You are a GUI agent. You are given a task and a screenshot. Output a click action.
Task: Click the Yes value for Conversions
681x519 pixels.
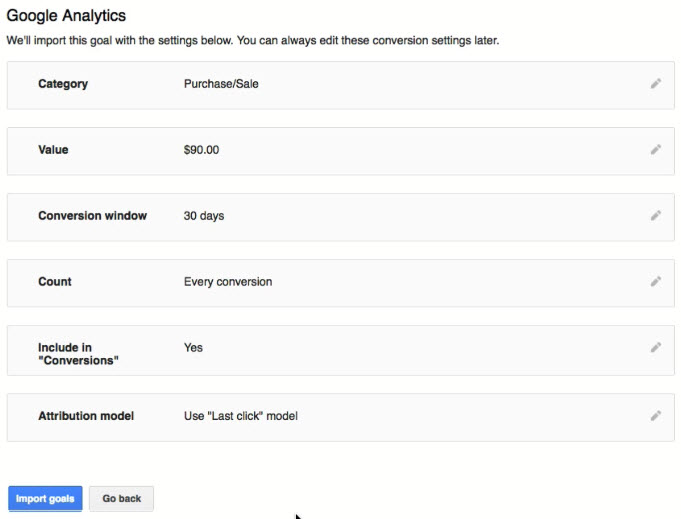(193, 348)
